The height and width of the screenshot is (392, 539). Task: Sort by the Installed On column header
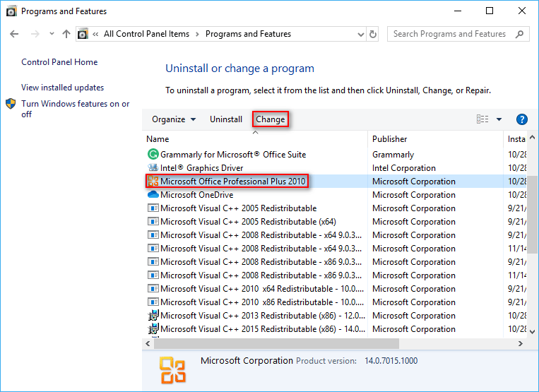tap(515, 139)
